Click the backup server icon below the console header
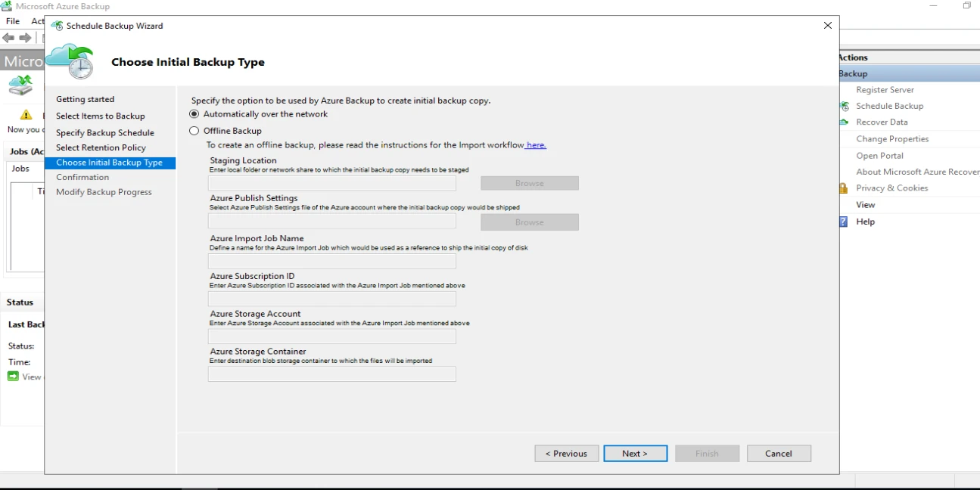Screen dimensions: 980x490 point(19,86)
